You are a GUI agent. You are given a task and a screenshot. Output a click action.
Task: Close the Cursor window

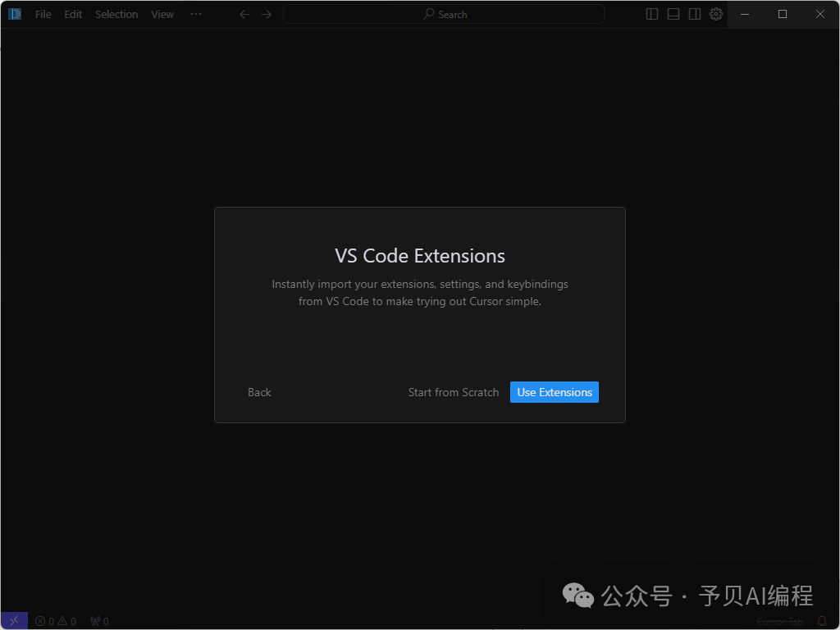tap(820, 15)
